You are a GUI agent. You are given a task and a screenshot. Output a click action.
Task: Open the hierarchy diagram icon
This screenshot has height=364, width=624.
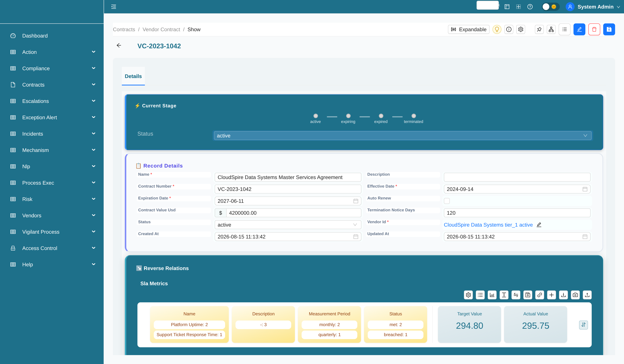click(551, 30)
